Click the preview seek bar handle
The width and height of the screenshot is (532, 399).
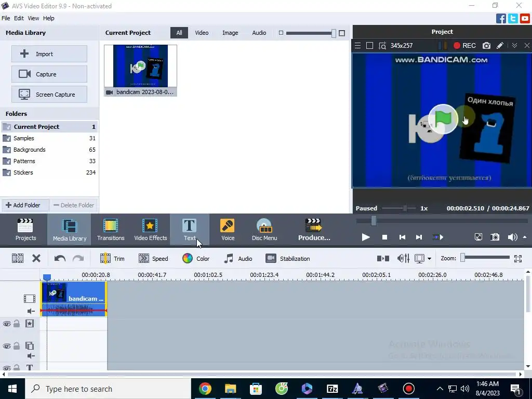coord(374,220)
